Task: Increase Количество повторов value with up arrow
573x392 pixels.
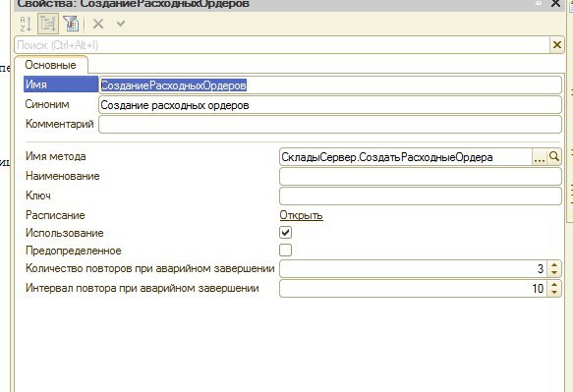Action: click(554, 265)
